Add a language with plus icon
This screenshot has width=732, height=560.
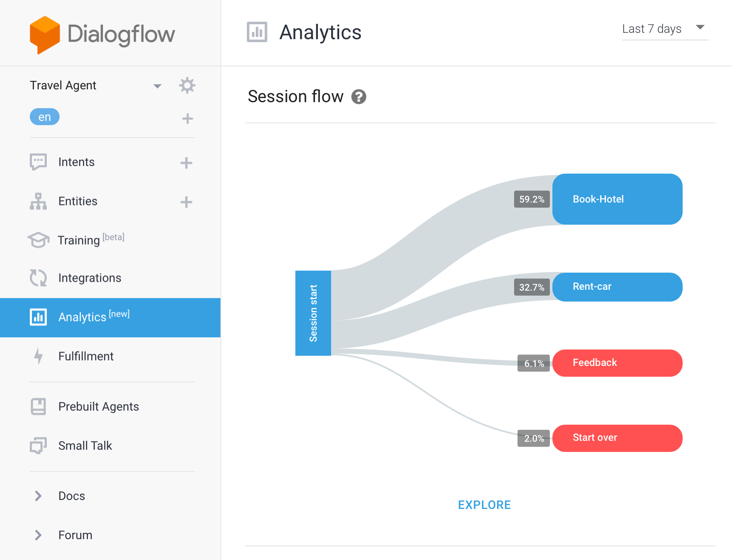tap(188, 118)
